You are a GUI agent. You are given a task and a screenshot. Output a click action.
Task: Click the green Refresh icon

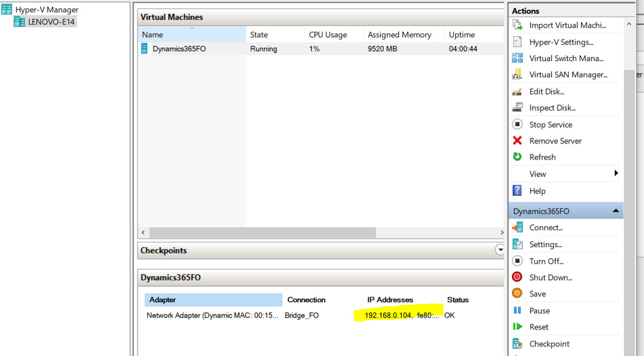pyautogui.click(x=517, y=157)
